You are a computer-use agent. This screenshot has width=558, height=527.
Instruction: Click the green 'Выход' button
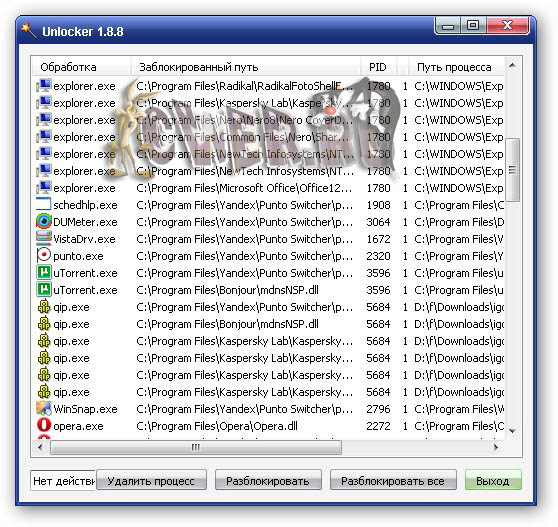pyautogui.click(x=493, y=481)
